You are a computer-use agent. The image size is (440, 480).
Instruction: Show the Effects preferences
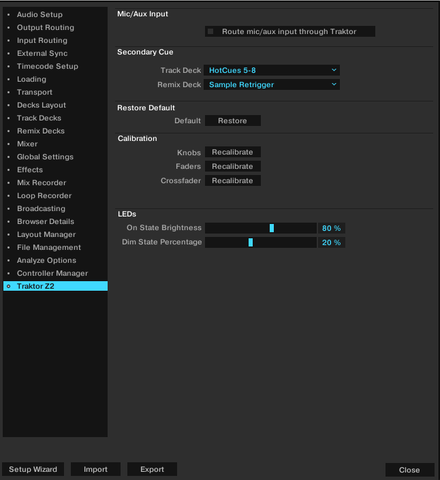(30, 170)
